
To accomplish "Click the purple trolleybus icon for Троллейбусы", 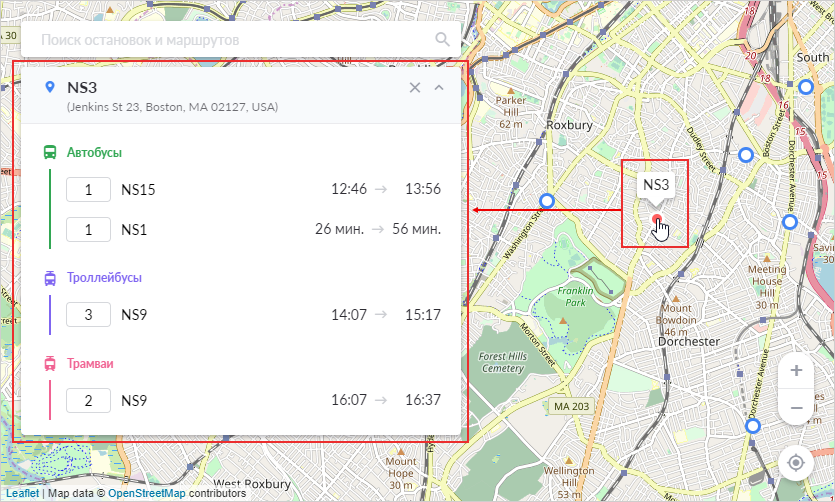I will tap(50, 278).
